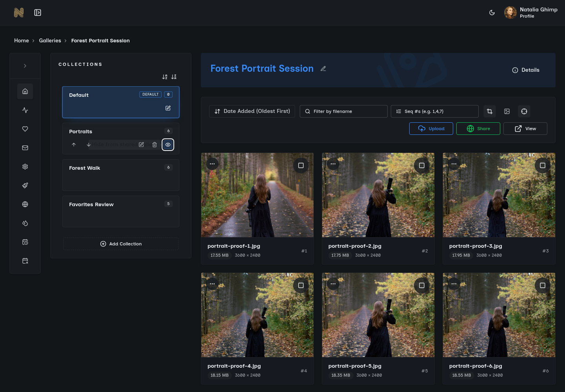The image size is (565, 392).
Task: Click the Share button
Action: point(478,129)
